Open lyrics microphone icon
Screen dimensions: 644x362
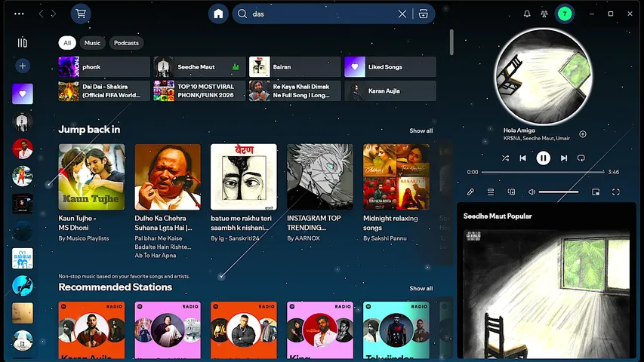tap(470, 192)
